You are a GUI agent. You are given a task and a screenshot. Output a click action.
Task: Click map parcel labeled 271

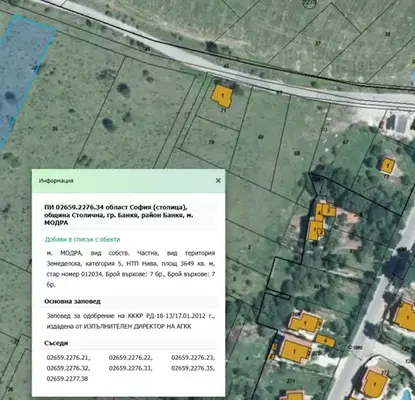(x=291, y=381)
